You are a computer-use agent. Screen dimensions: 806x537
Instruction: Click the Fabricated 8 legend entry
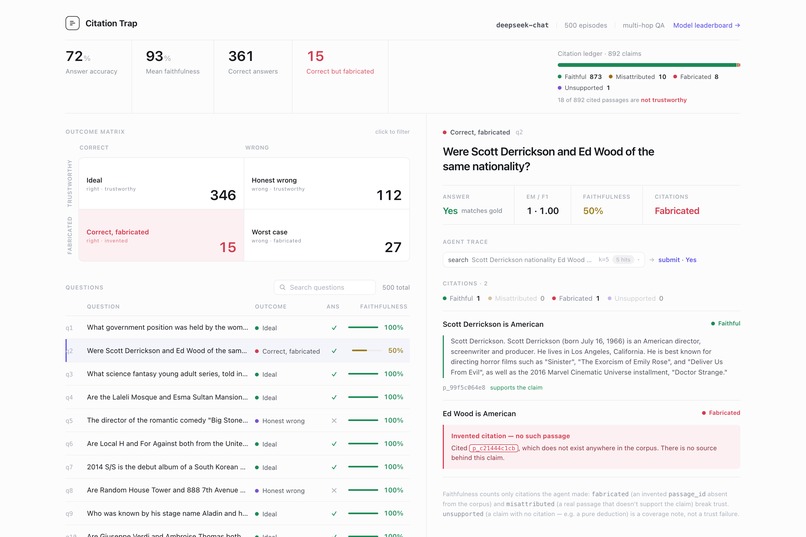(696, 77)
